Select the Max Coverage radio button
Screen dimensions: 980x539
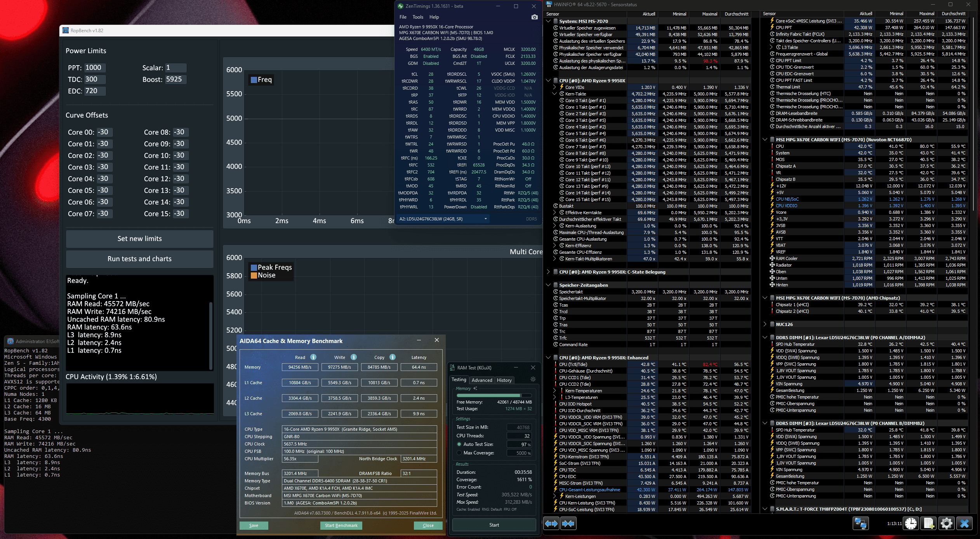459,453
